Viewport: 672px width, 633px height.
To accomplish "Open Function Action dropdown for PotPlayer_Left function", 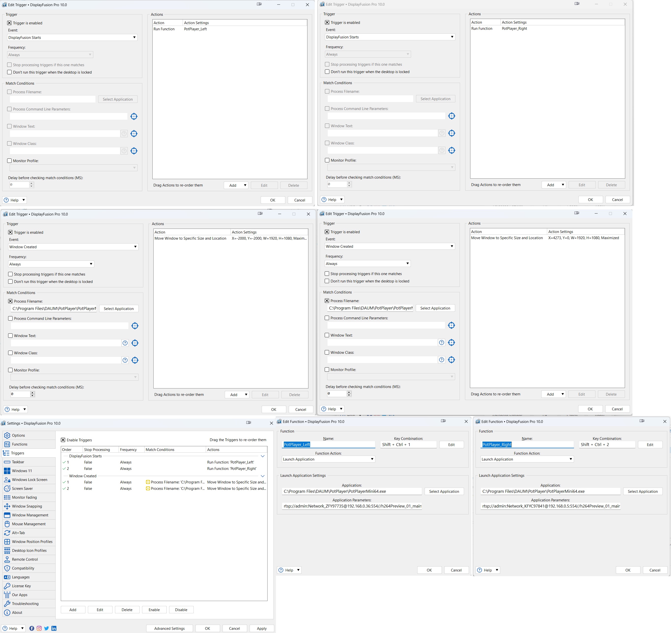I will tap(329, 459).
